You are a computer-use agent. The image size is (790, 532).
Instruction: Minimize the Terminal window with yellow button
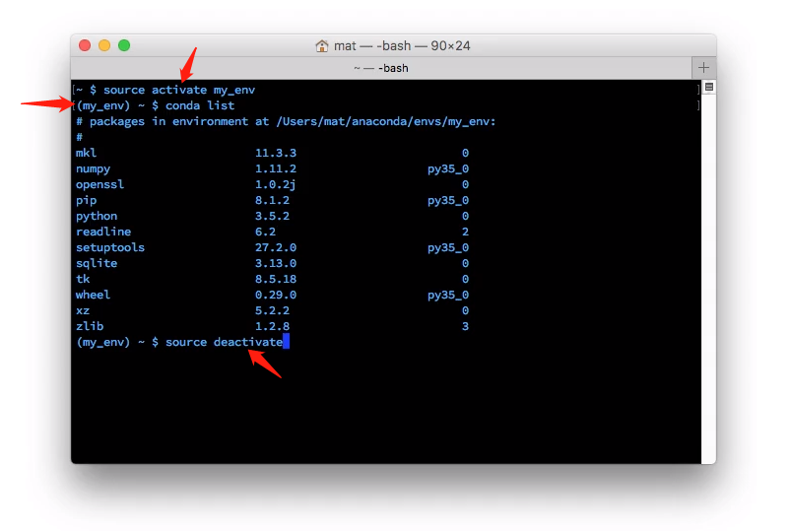(104, 45)
